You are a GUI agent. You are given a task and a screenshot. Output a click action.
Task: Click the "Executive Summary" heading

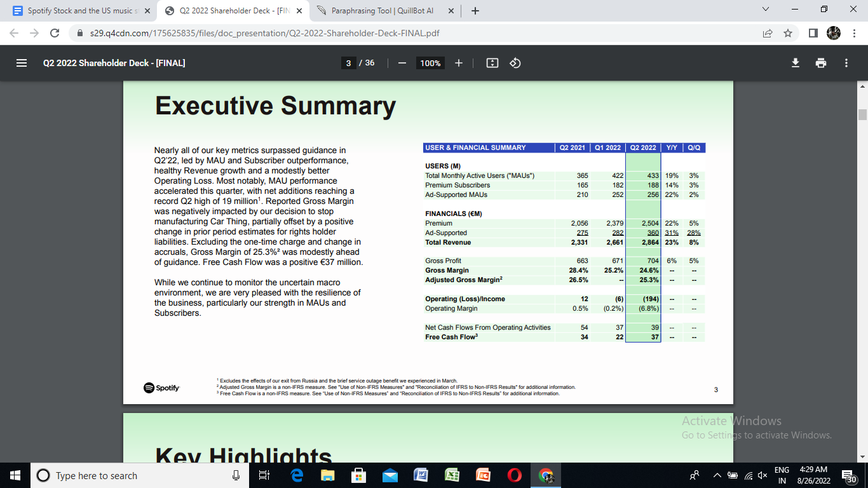point(275,105)
